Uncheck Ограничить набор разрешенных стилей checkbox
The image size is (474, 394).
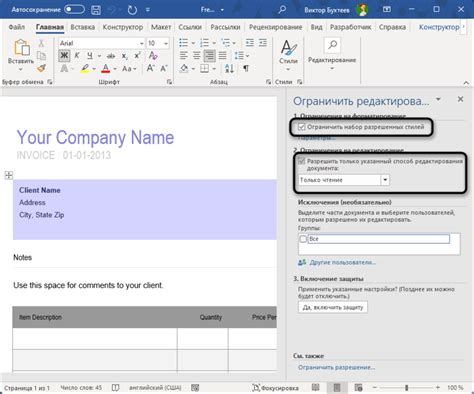302,127
